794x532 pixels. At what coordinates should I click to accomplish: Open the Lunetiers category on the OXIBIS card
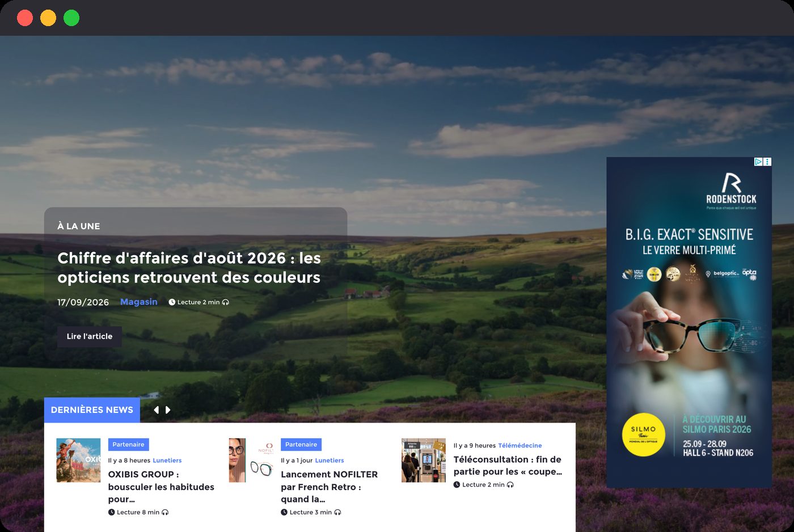click(167, 461)
